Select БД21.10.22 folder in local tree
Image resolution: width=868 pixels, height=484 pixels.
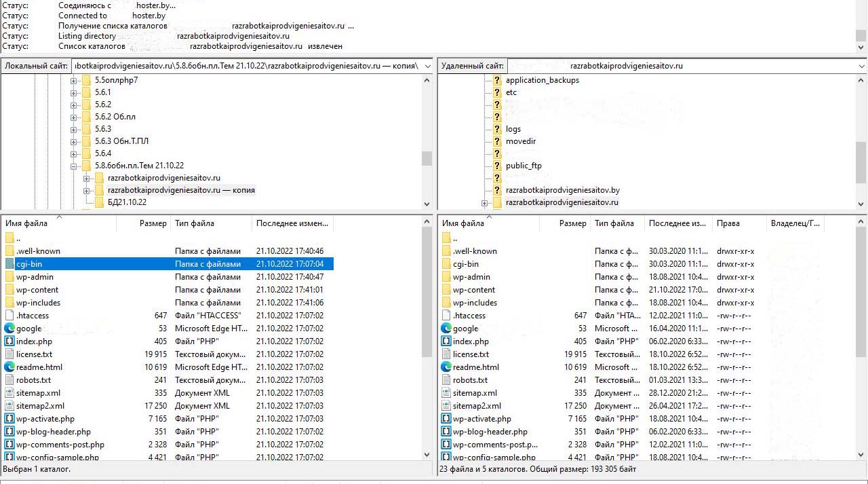[x=127, y=202]
